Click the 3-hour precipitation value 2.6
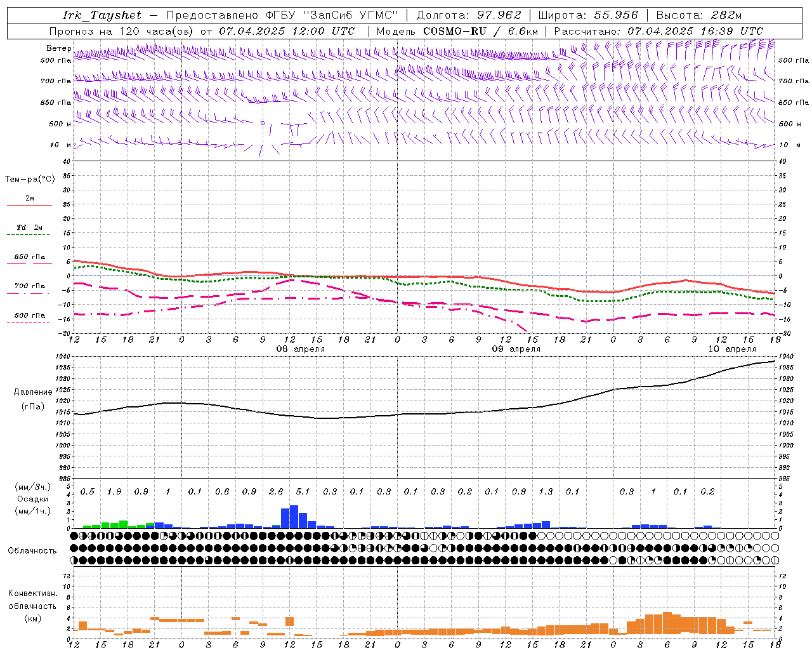The image size is (812, 650). [x=276, y=491]
